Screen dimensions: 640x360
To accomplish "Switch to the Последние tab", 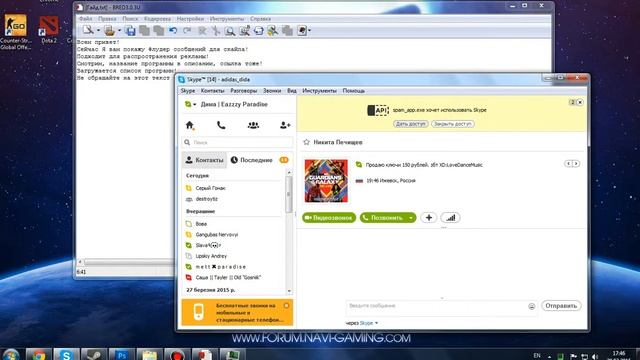I will coord(251,160).
